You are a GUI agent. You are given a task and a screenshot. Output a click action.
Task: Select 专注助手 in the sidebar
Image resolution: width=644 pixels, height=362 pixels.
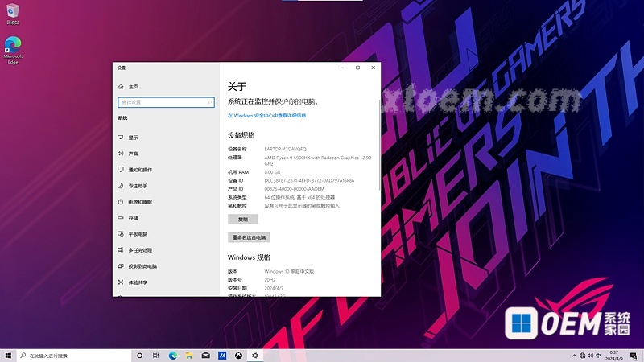click(x=132, y=186)
